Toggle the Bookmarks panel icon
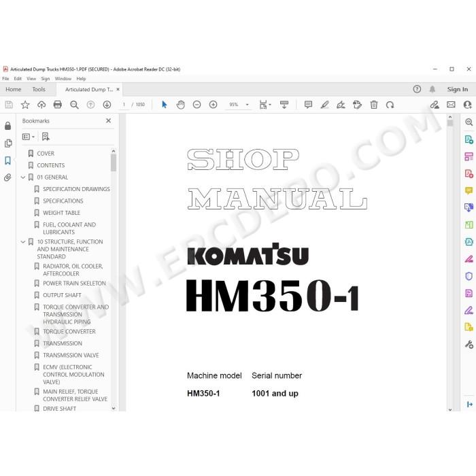Screen dimensions: 476x476 [8, 160]
